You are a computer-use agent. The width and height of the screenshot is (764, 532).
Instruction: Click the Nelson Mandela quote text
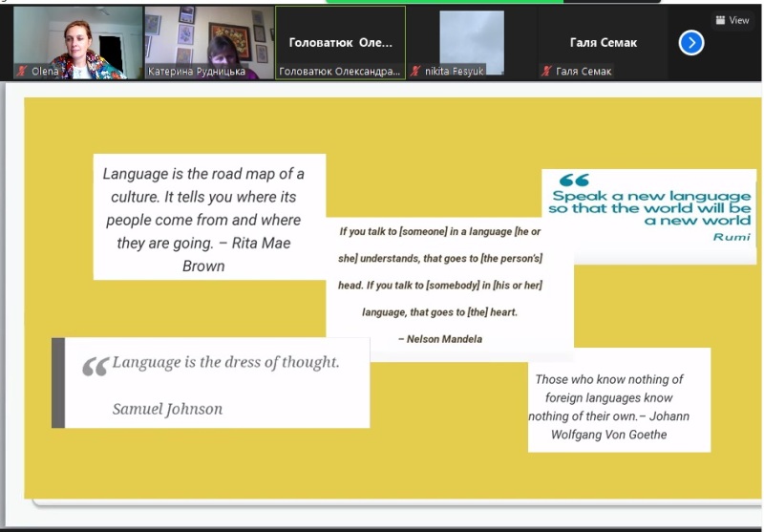[440, 285]
